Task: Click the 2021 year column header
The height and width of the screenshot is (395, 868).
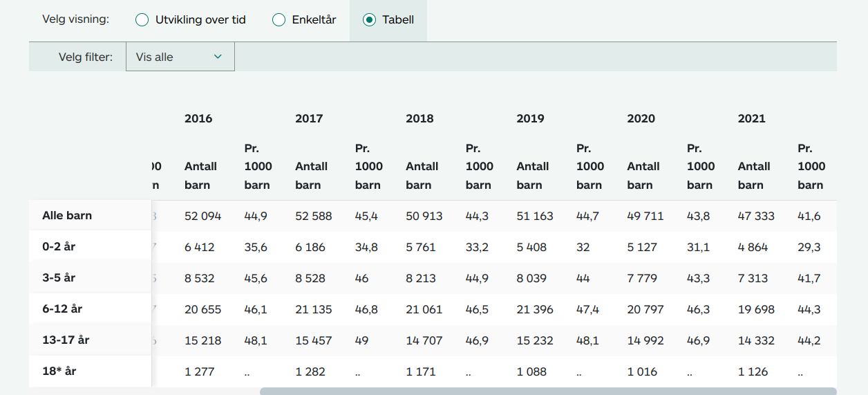Action: tap(751, 118)
